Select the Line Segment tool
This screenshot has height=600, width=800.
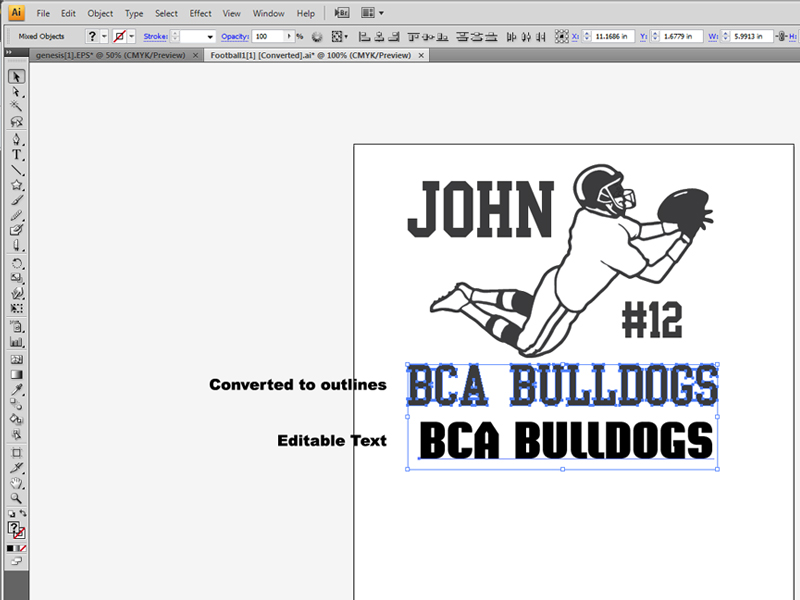pos(16,170)
